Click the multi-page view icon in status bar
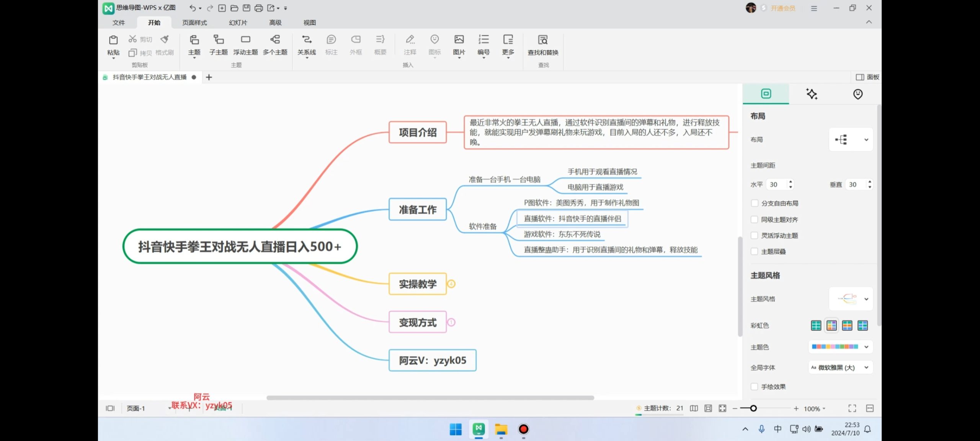The height and width of the screenshot is (441, 980). pyautogui.click(x=694, y=408)
